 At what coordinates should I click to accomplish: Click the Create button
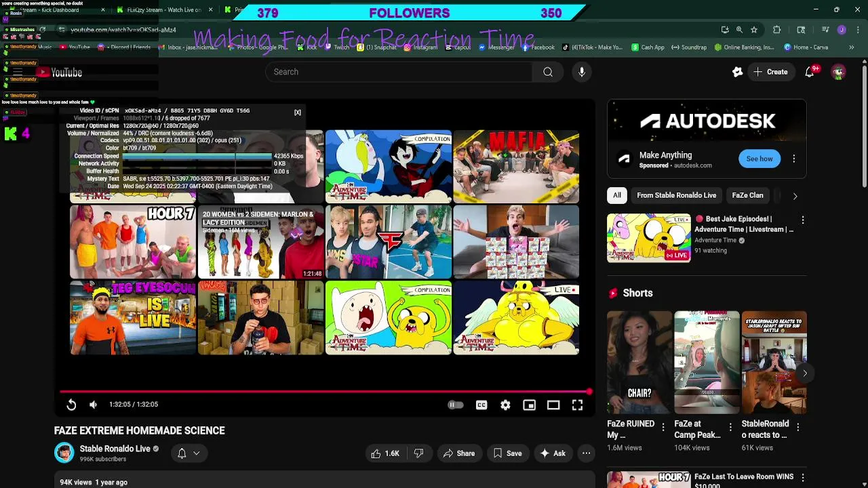(770, 72)
